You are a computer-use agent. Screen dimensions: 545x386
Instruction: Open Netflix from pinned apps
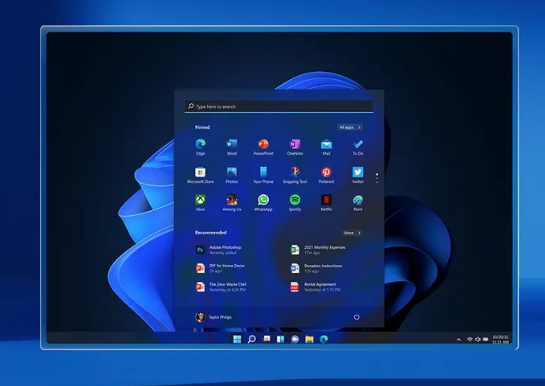pyautogui.click(x=326, y=203)
